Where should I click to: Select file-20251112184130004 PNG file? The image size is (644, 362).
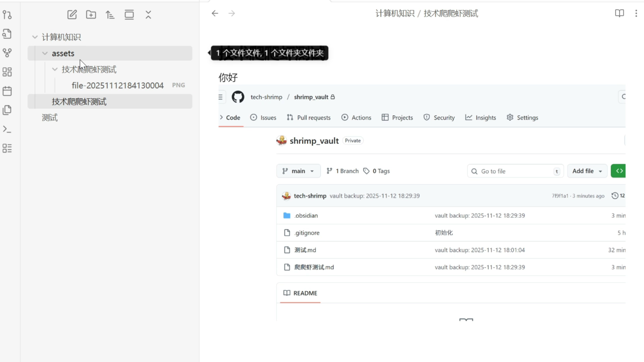pyautogui.click(x=118, y=85)
